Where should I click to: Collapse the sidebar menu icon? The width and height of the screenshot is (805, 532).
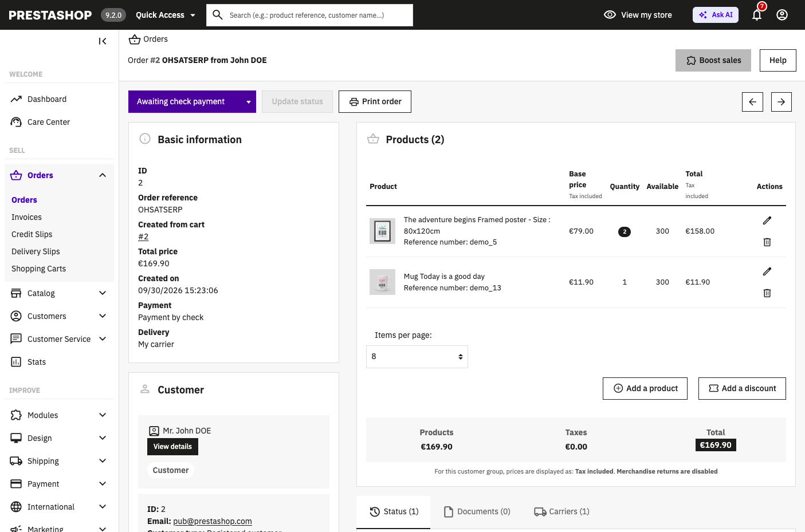click(103, 41)
